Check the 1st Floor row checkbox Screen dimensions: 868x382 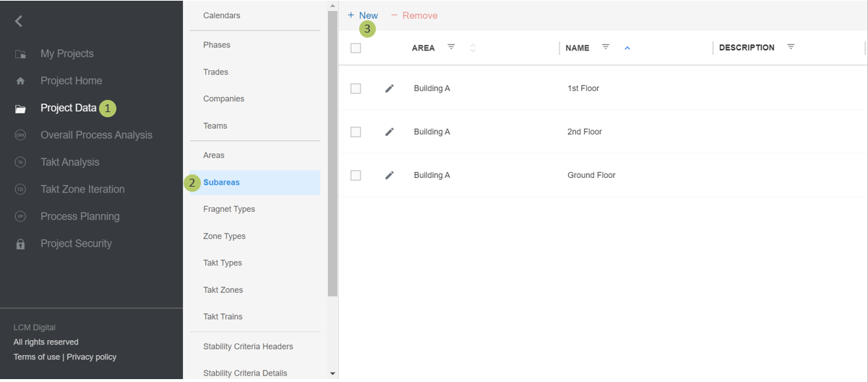click(356, 88)
